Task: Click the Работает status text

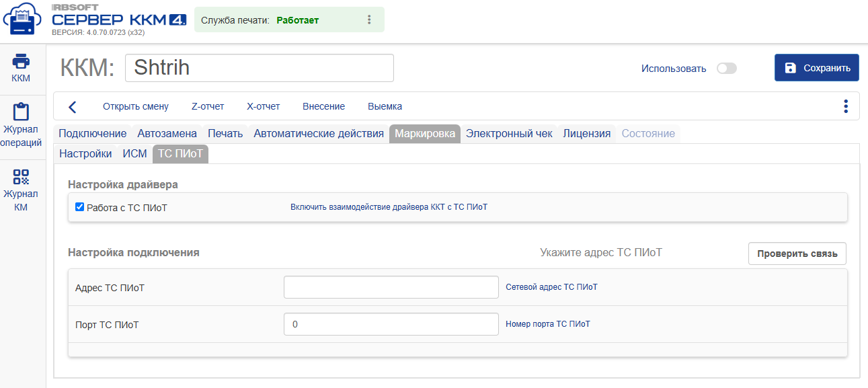Action: [x=298, y=20]
